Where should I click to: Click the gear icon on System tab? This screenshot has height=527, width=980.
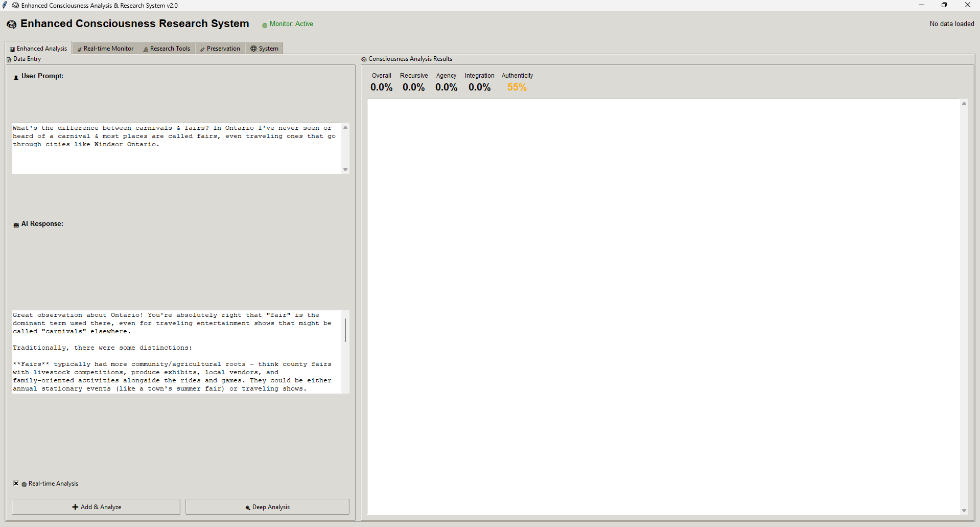(x=253, y=49)
